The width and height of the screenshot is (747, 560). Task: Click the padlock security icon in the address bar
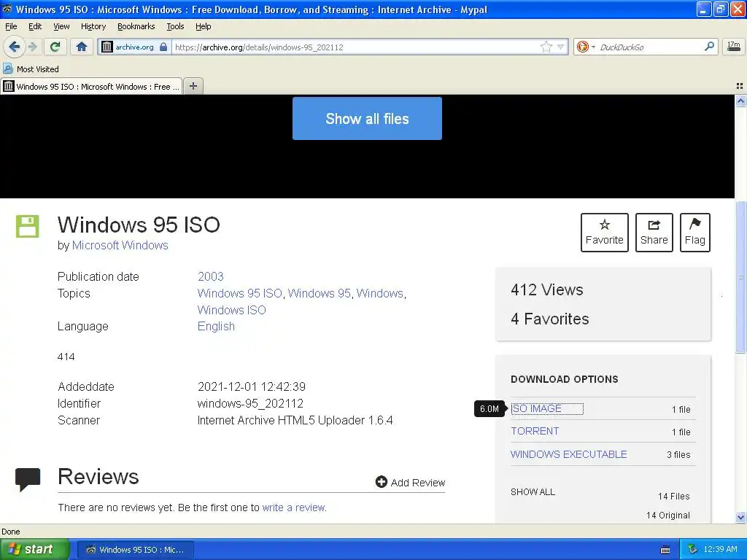[x=163, y=47]
